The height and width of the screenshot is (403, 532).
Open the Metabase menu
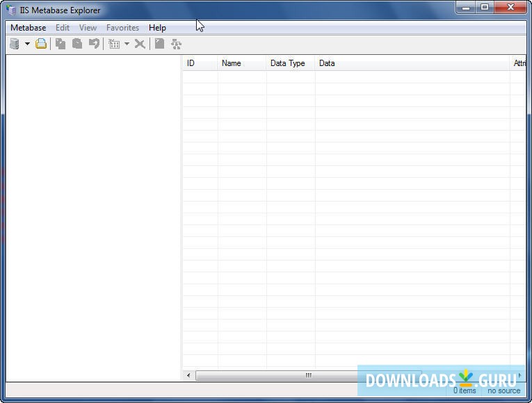click(28, 28)
